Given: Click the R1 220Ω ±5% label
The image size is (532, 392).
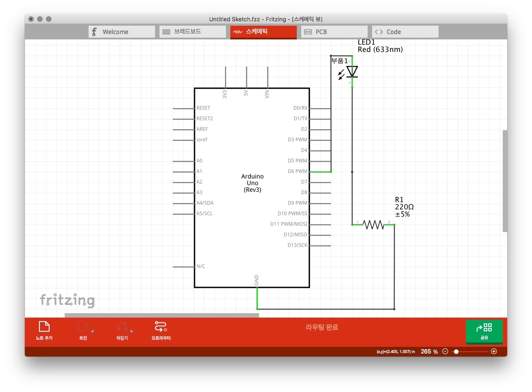Looking at the screenshot, I should 404,207.
